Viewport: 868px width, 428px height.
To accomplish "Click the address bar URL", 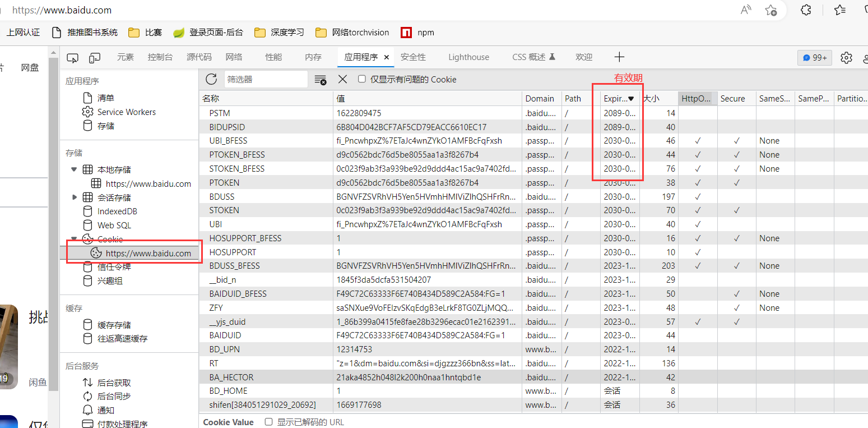I will click(x=62, y=10).
